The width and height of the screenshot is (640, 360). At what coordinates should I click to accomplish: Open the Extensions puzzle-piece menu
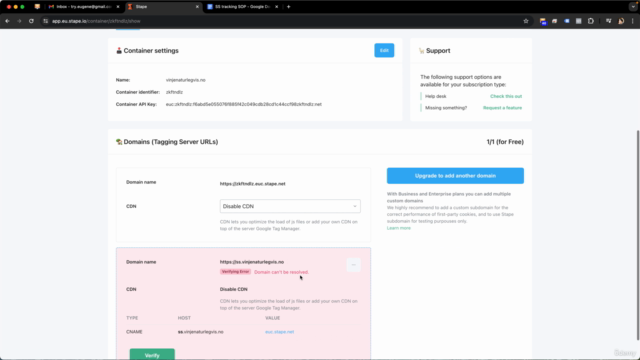pos(591,21)
